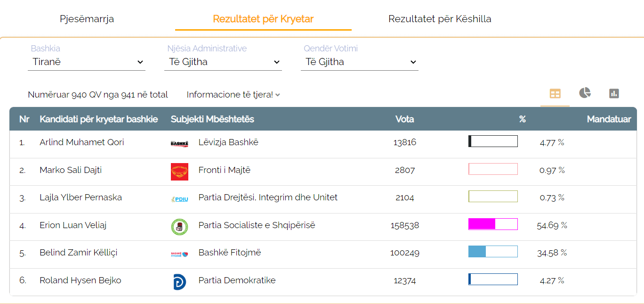Image resolution: width=644 pixels, height=304 pixels.
Task: Show results as bar chart
Action: click(613, 93)
